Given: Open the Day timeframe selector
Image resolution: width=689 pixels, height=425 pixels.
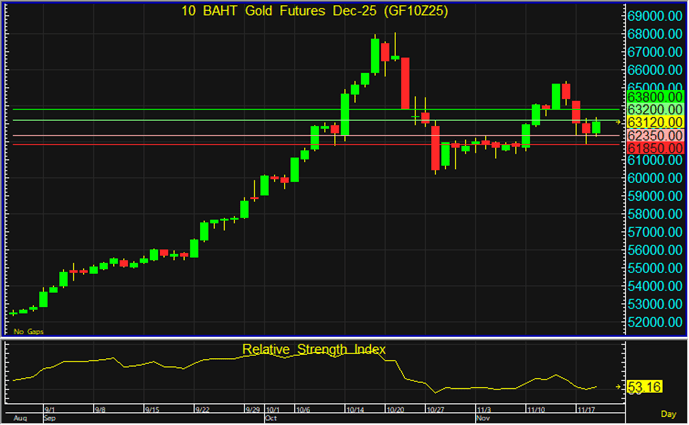Looking at the screenshot, I should point(669,412).
